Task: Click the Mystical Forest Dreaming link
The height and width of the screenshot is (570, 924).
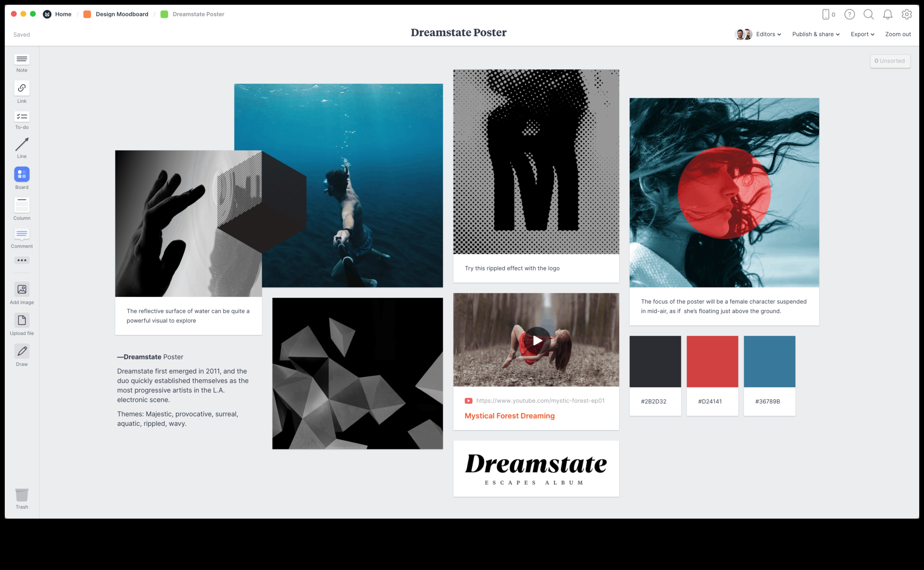Action: [x=509, y=416]
